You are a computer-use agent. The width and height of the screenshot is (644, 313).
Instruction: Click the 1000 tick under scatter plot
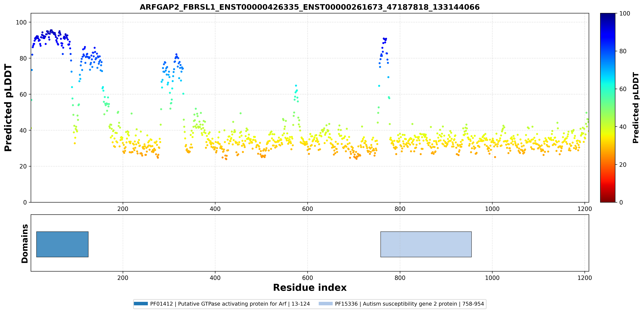pyautogui.click(x=492, y=209)
